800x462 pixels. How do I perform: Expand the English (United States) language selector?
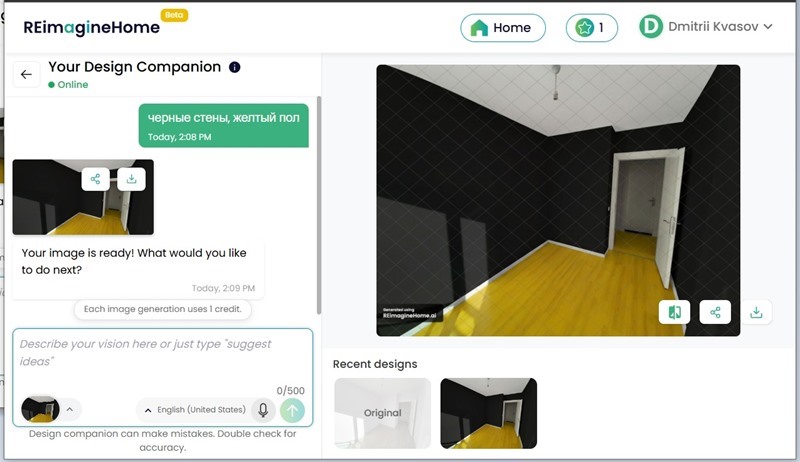click(196, 410)
